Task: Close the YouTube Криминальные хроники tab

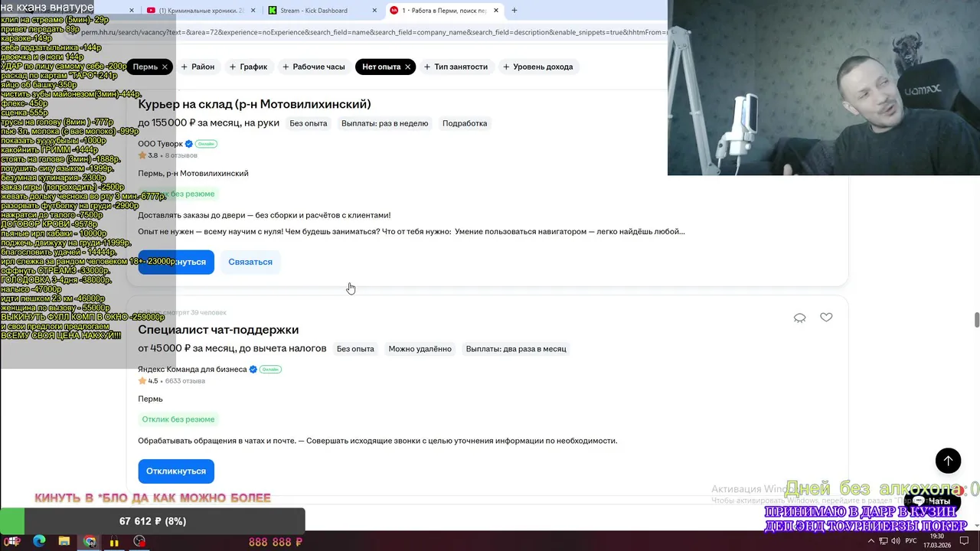Action: [x=253, y=11]
